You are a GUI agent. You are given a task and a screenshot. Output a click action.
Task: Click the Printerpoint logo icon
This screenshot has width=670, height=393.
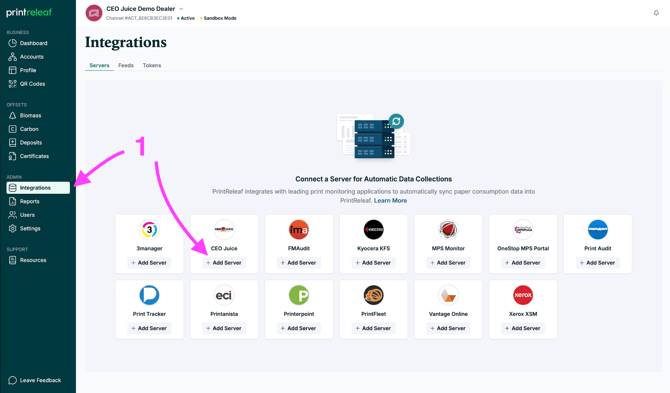coord(299,295)
